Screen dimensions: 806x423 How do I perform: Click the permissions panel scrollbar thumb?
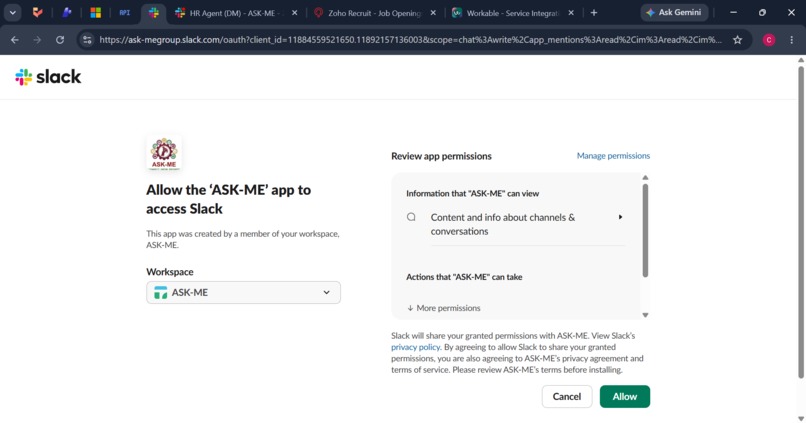645,230
